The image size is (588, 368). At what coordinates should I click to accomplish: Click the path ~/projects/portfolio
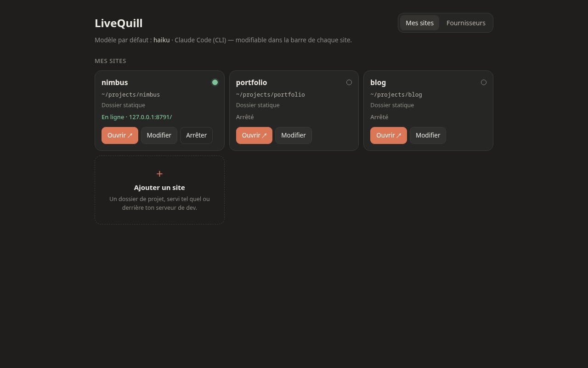[x=270, y=95]
